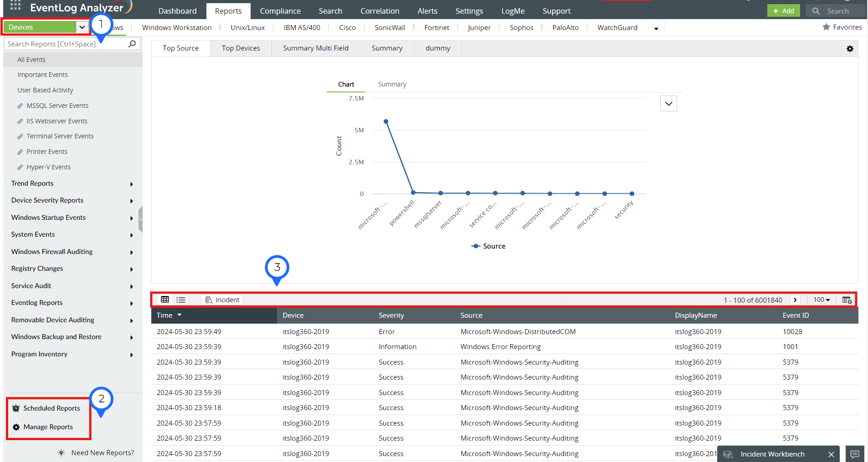Click the top-right Search box
This screenshot has width=868, height=462.
835,11
